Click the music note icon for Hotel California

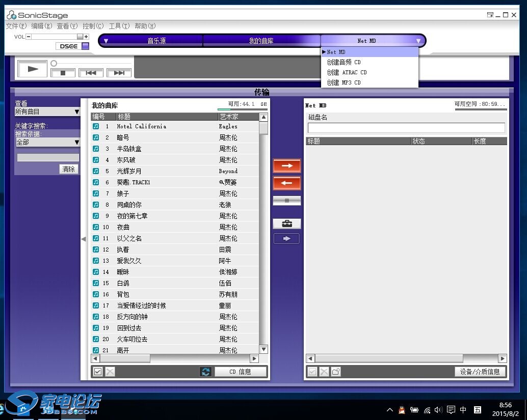pyautogui.click(x=96, y=126)
